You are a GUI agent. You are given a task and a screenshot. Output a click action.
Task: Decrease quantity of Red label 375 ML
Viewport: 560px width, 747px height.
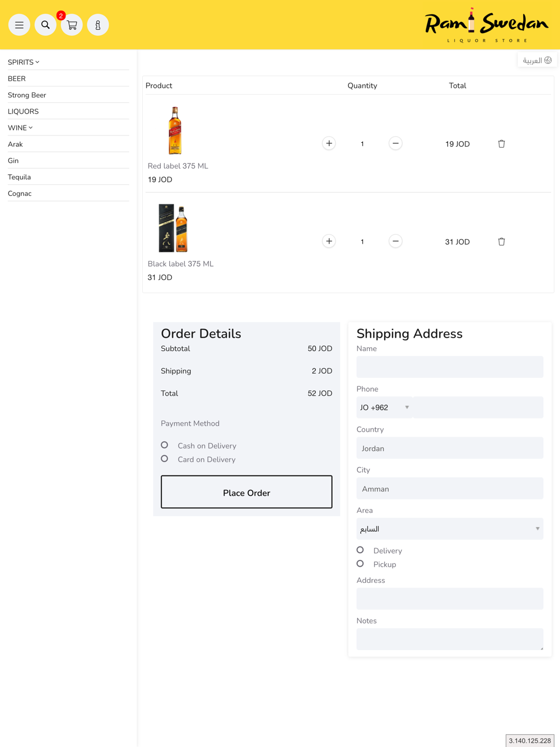click(395, 143)
